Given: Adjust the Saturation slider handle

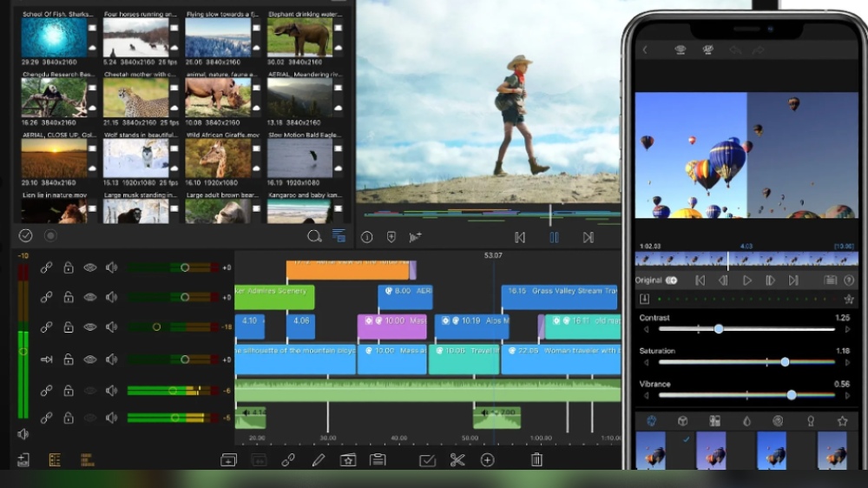Looking at the screenshot, I should coord(785,362).
